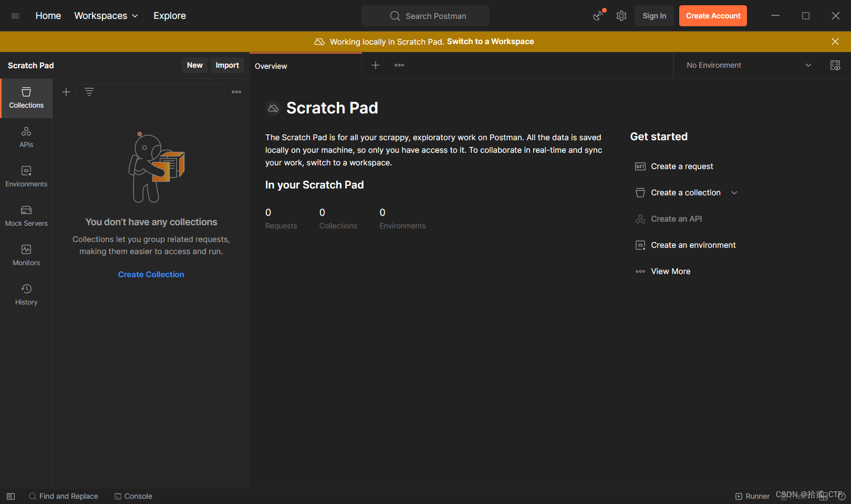
Task: Click the 0 Requests count
Action: [x=281, y=218]
